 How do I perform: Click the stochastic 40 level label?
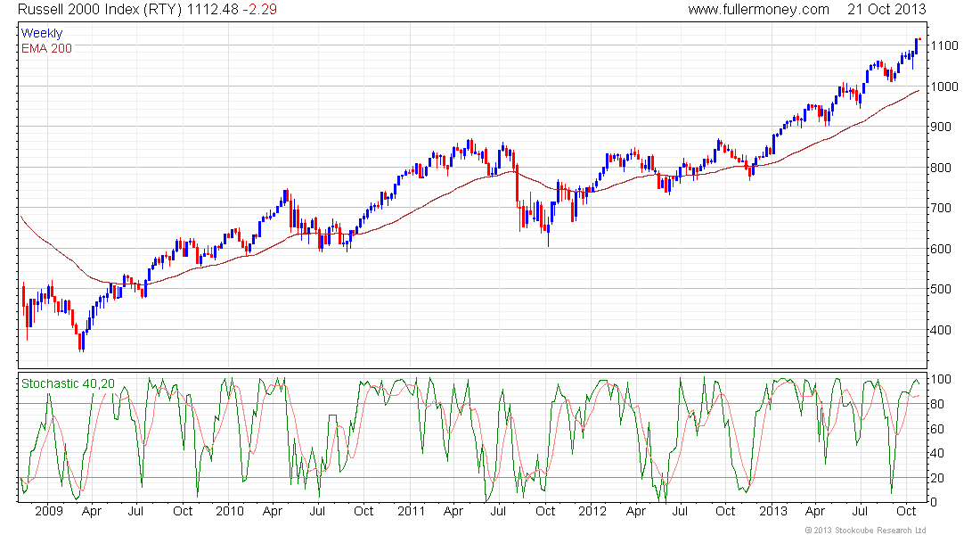click(x=937, y=453)
